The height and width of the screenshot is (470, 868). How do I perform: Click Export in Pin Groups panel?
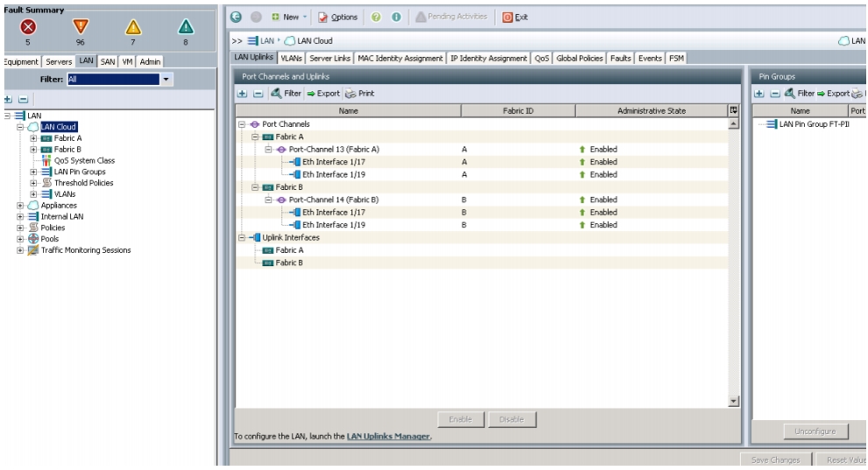tap(833, 94)
